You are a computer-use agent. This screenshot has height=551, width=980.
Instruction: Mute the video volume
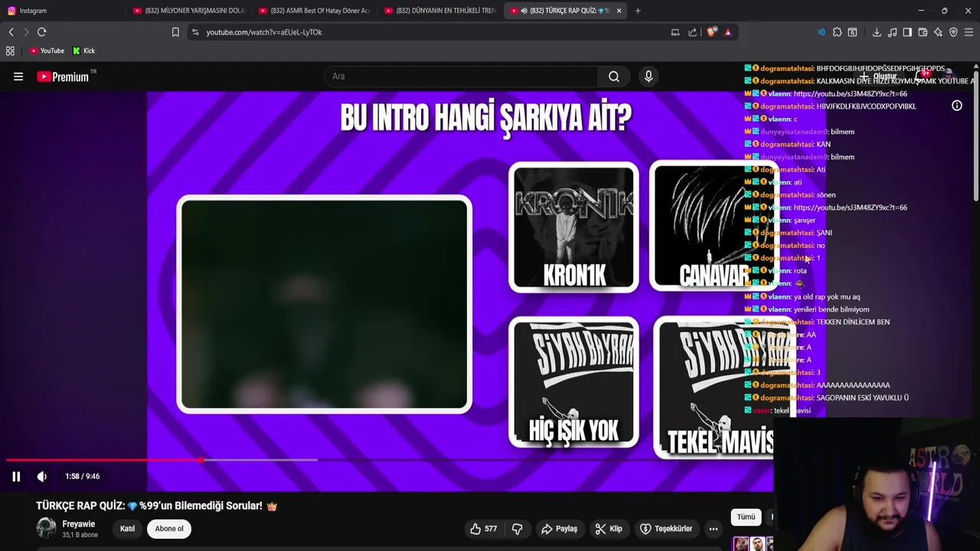click(x=42, y=476)
